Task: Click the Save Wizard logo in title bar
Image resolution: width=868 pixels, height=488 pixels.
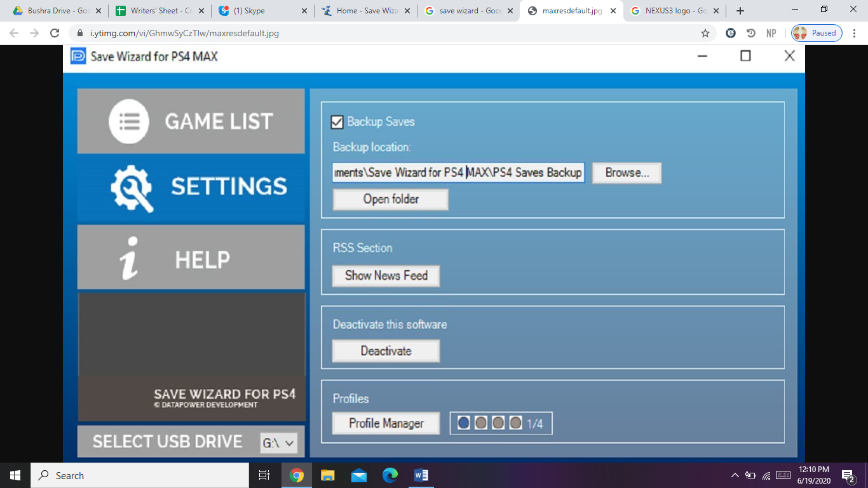Action: point(78,57)
